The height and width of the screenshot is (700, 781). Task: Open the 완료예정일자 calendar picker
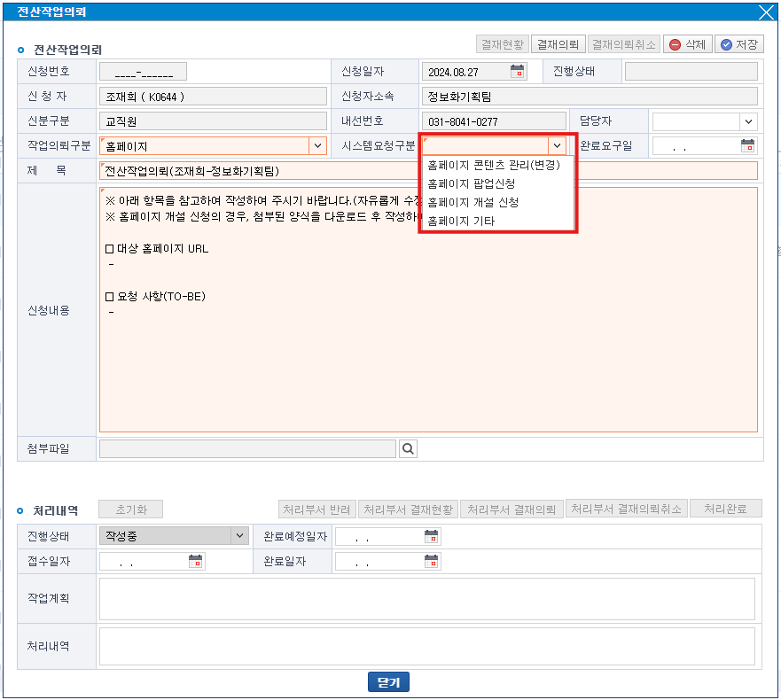pyautogui.click(x=431, y=536)
